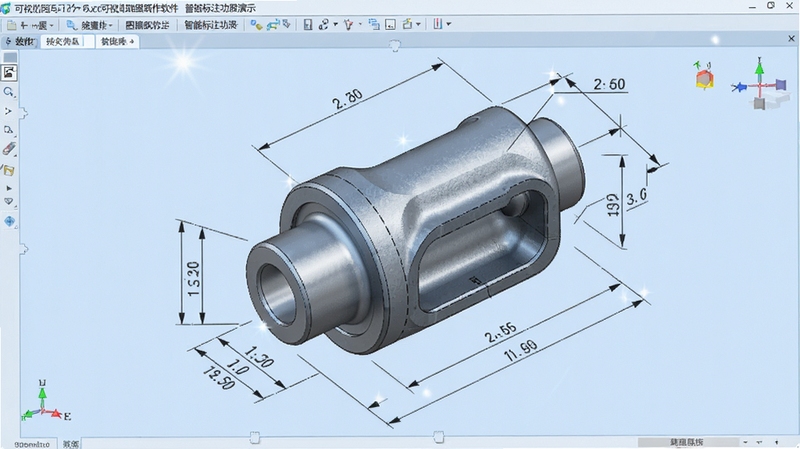Click the blue swap arrows toolbar icon
800x449 pixels.
(273, 24)
